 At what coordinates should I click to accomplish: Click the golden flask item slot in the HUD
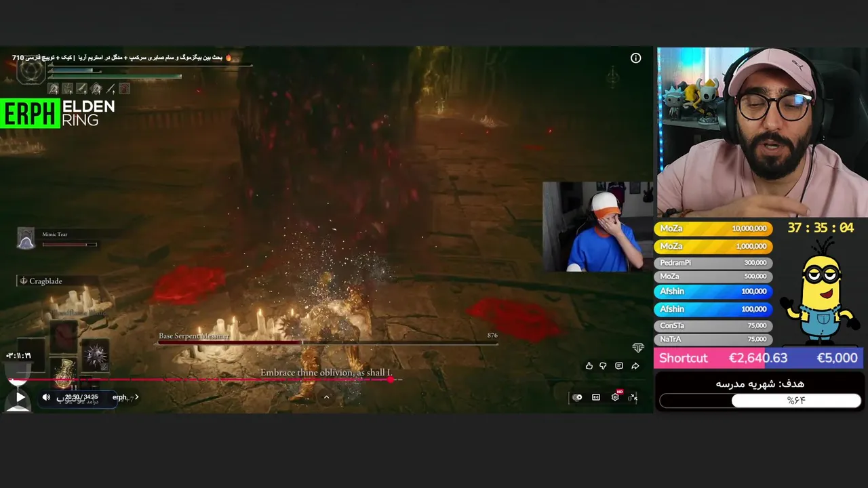pos(64,372)
